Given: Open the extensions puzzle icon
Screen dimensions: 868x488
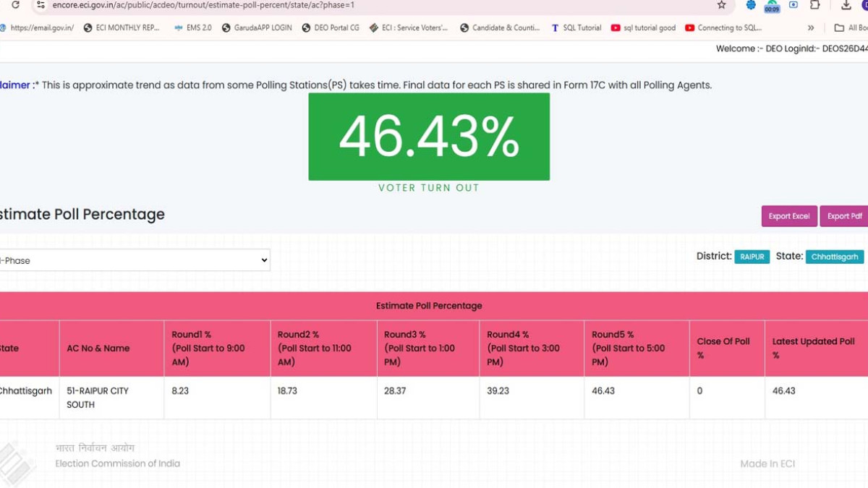Looking at the screenshot, I should (x=815, y=5).
